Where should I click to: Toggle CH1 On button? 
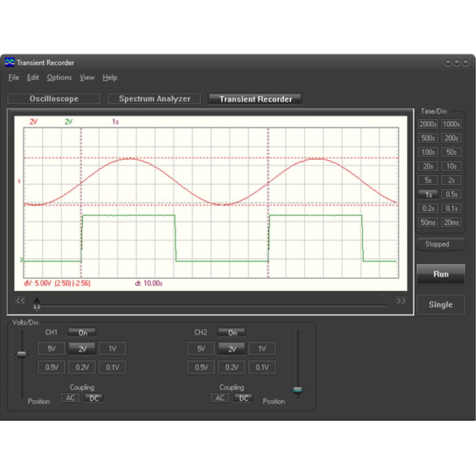82,333
